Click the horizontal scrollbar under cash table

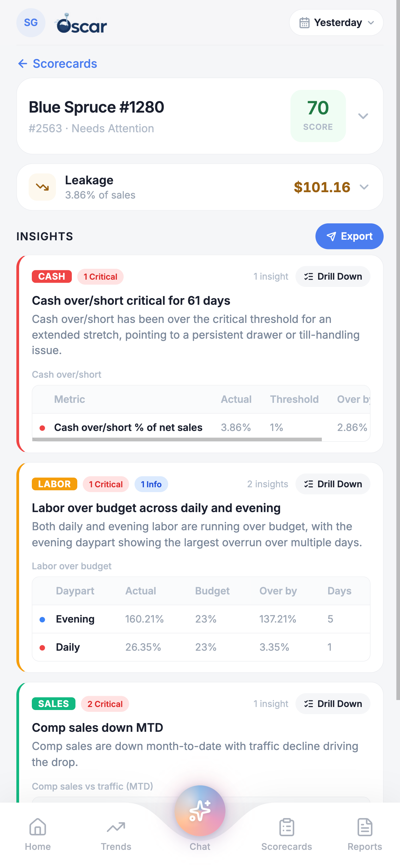click(x=177, y=439)
